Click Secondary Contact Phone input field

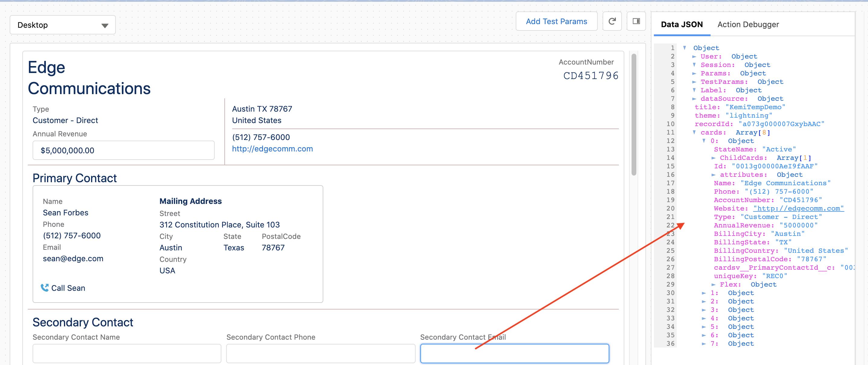(x=321, y=353)
